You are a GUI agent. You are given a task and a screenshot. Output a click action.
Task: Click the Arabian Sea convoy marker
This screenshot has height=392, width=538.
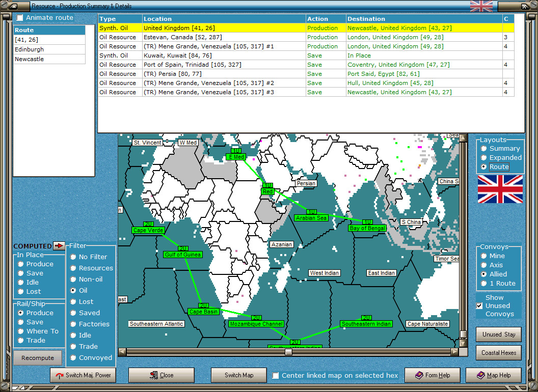click(x=311, y=218)
